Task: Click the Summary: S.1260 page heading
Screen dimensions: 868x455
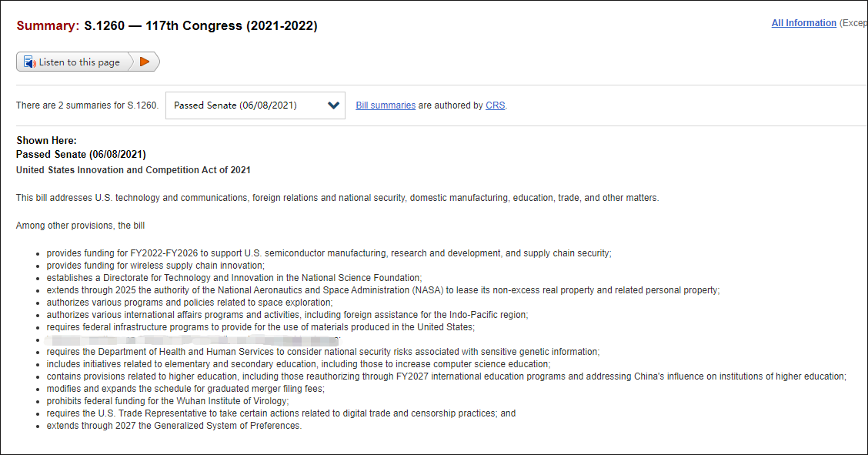Action: (167, 26)
